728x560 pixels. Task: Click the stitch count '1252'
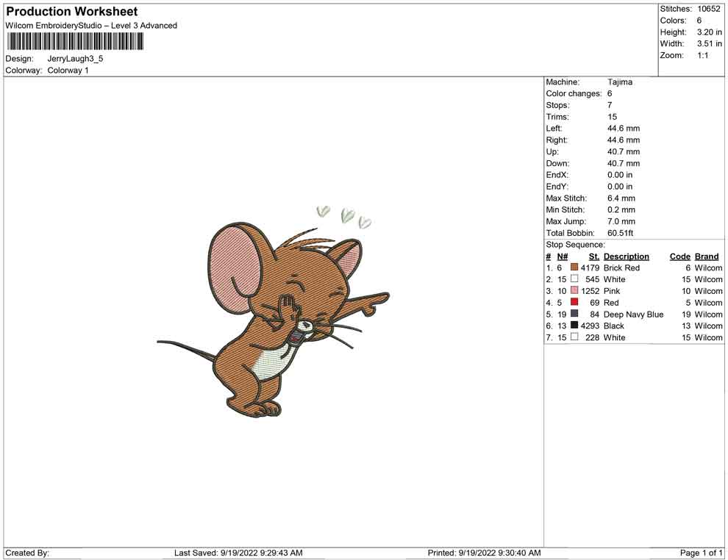(590, 291)
